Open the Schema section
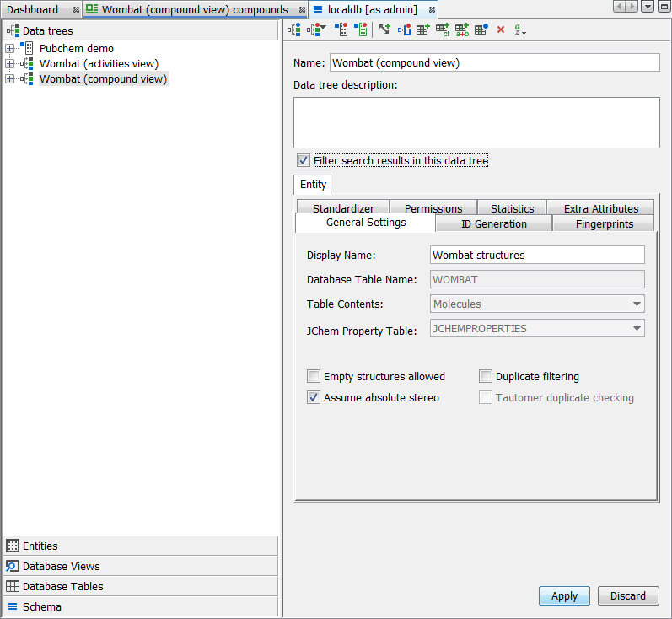 (141, 606)
